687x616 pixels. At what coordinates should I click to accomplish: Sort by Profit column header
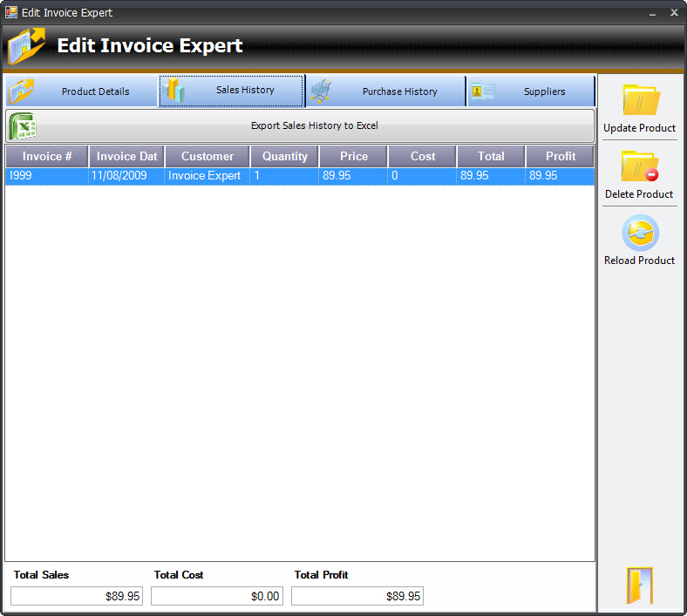point(560,156)
